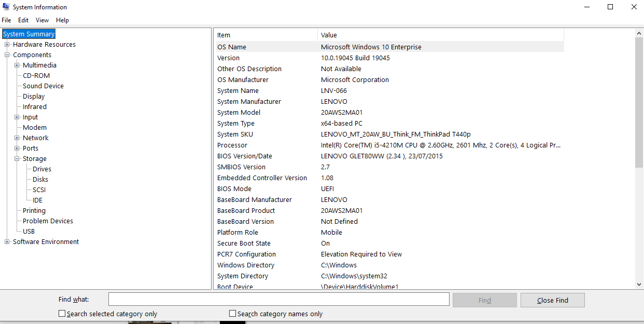
Task: Click the Find button
Action: pos(485,300)
